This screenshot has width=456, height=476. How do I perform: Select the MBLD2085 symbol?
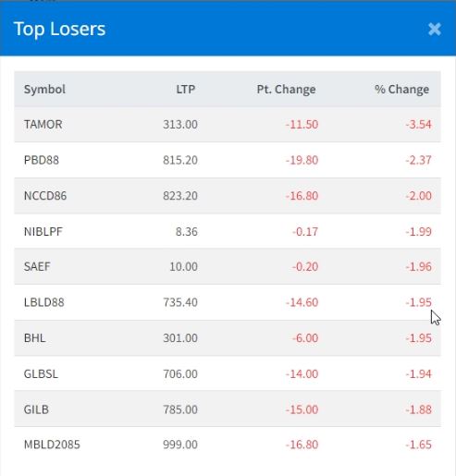[52, 445]
